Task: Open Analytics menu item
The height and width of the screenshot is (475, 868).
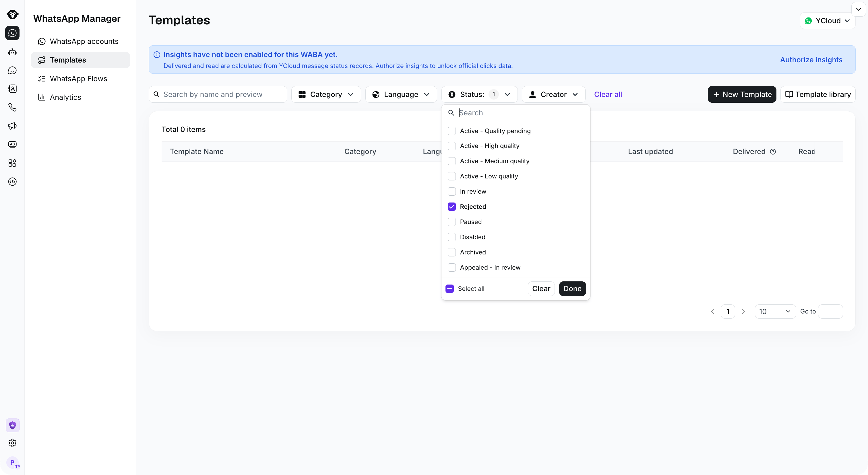Action: [x=80, y=97]
